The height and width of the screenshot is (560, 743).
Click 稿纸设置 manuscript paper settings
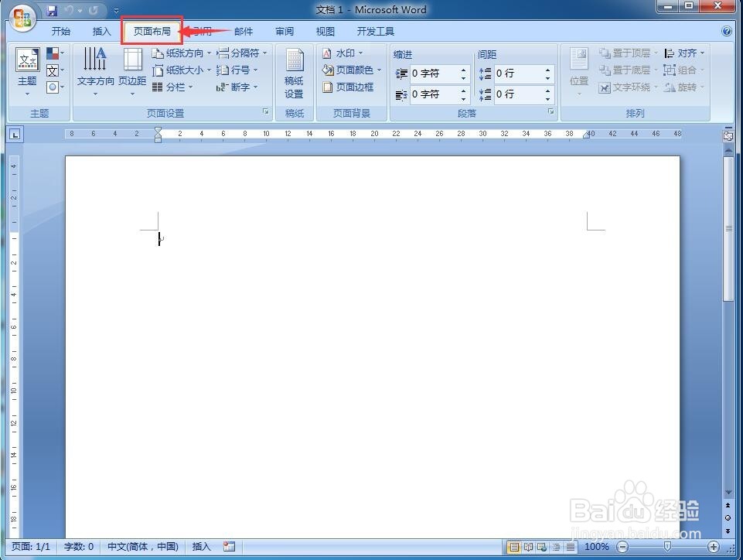(294, 73)
